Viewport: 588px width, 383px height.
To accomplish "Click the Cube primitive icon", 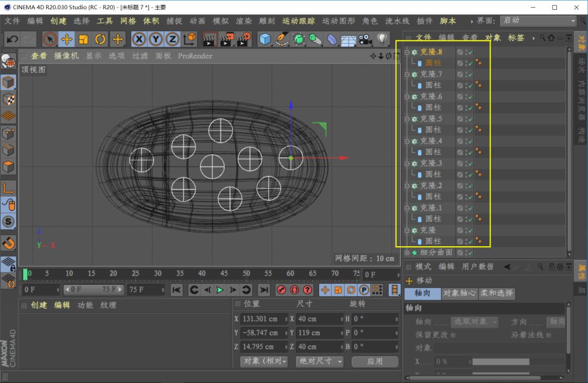I will pos(265,39).
